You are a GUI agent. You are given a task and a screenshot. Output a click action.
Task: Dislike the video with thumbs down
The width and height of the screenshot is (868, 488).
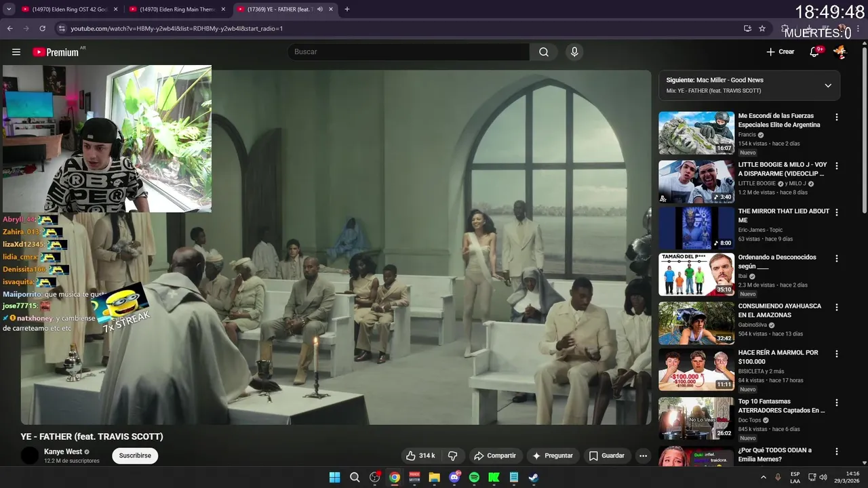pos(452,455)
